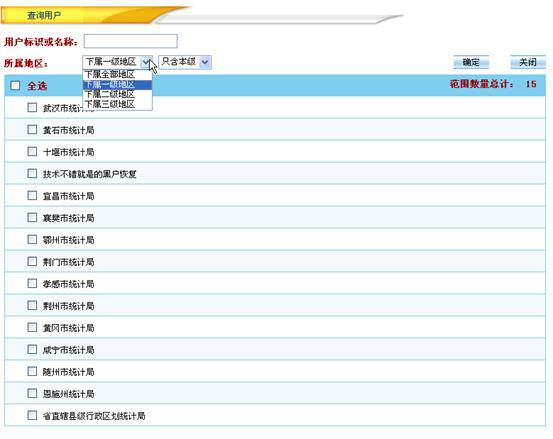Expand the 只含本级 dropdown
This screenshot has height=439, width=553.
point(205,62)
